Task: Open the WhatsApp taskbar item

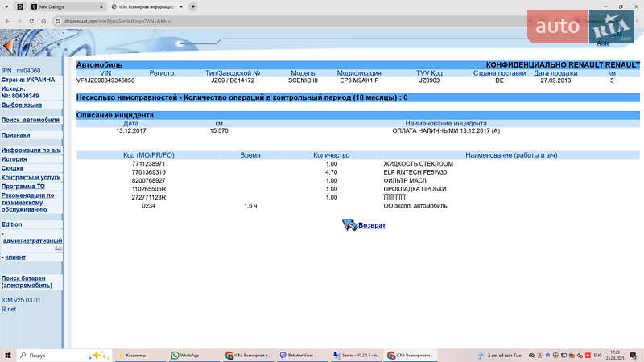Action: click(x=186, y=355)
